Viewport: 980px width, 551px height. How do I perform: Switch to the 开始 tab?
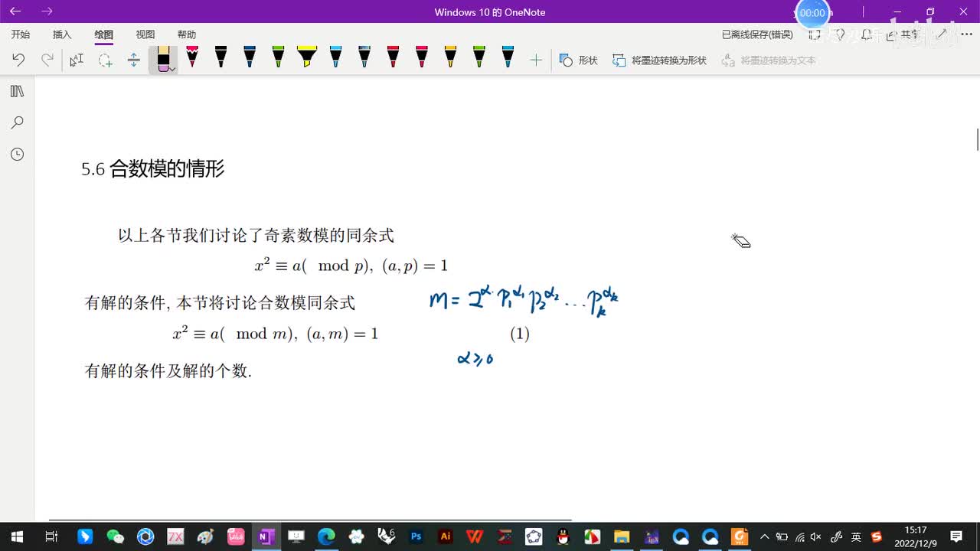coord(21,34)
